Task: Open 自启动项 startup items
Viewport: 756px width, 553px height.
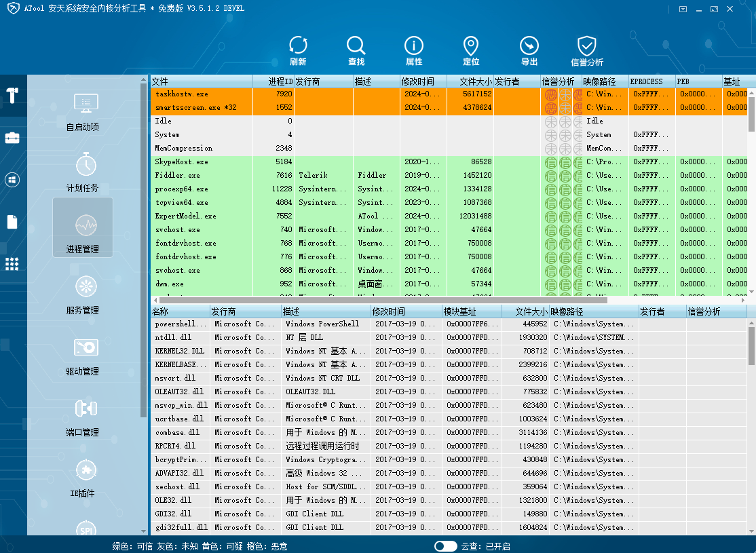Action: [x=83, y=113]
